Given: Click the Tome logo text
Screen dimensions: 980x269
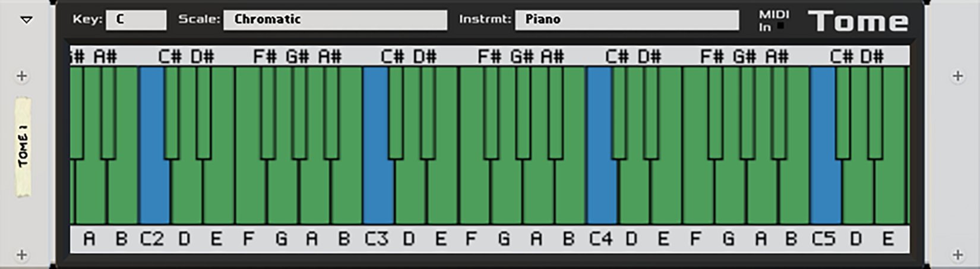Looking at the screenshot, I should pyautogui.click(x=858, y=22).
